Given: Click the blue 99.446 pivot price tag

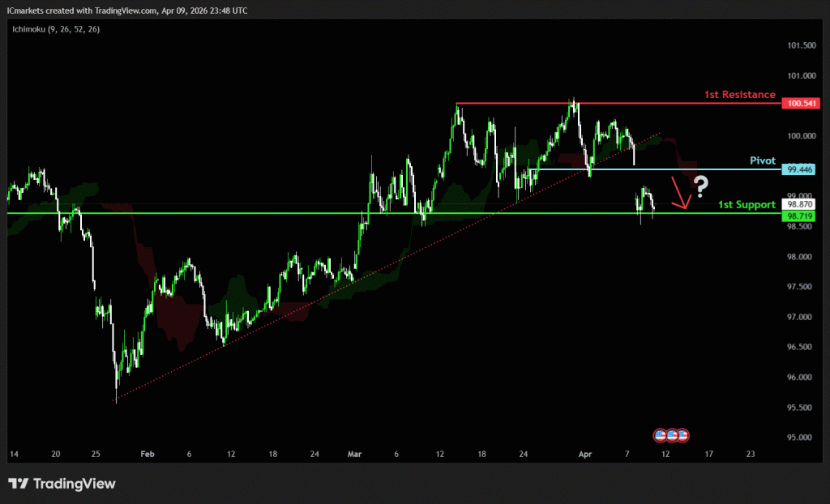Looking at the screenshot, I should (800, 169).
